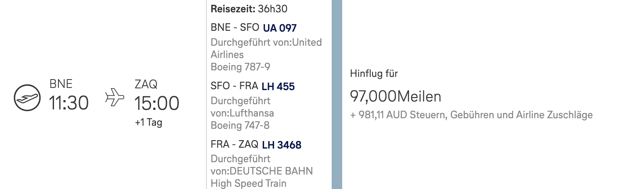Click the High Speed Train label

(249, 183)
